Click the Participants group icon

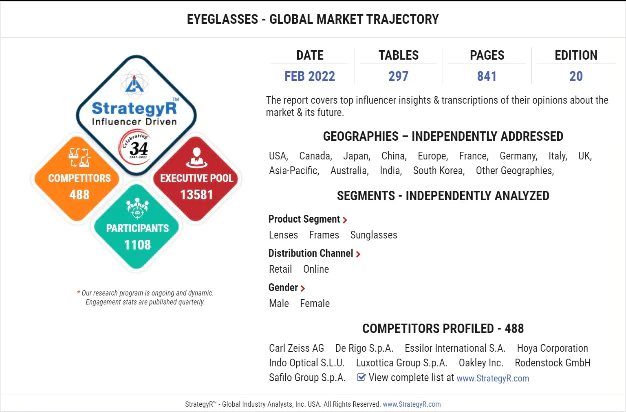137,208
